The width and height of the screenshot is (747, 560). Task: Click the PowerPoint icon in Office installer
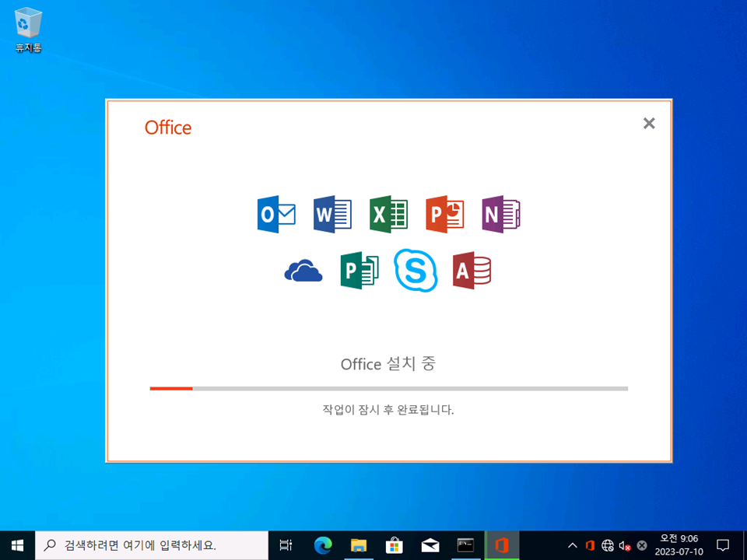tap(445, 214)
